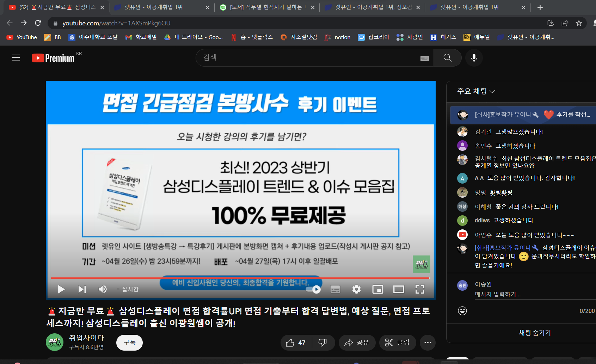The image size is (596, 364).
Task: Start voice search with microphone icon
Action: point(474,58)
